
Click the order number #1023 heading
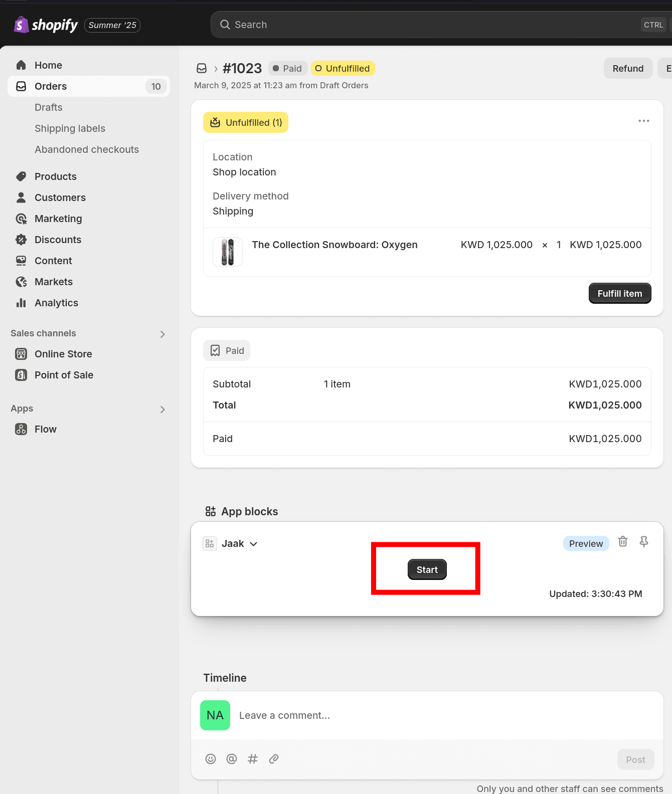[x=242, y=68]
